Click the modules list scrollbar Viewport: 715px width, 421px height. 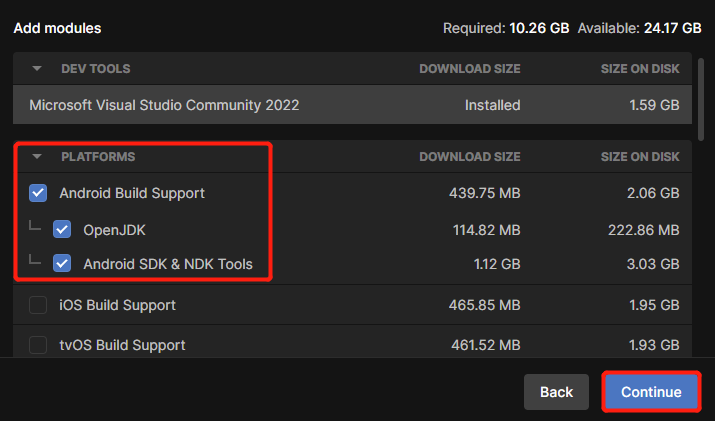pos(701,99)
